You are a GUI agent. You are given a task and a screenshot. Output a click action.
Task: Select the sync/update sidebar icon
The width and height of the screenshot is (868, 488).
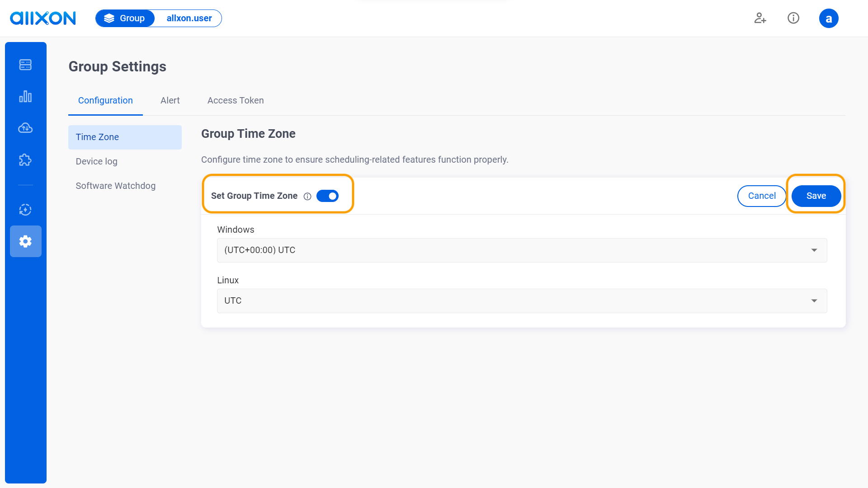click(25, 209)
